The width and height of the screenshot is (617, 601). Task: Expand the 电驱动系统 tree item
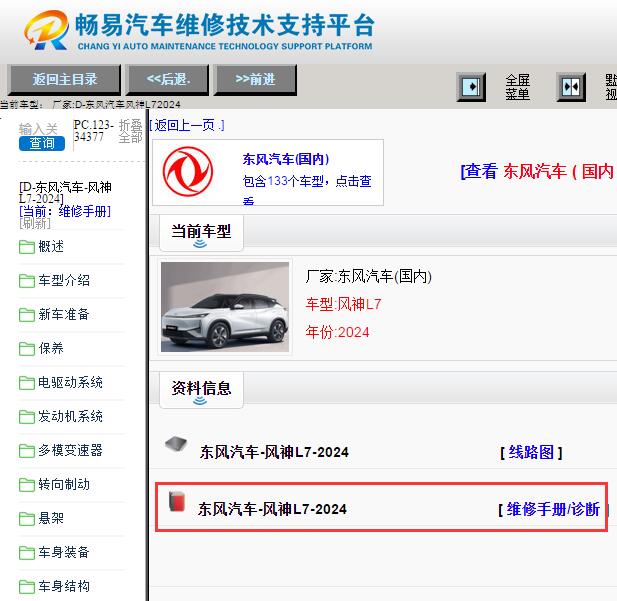coord(70,383)
